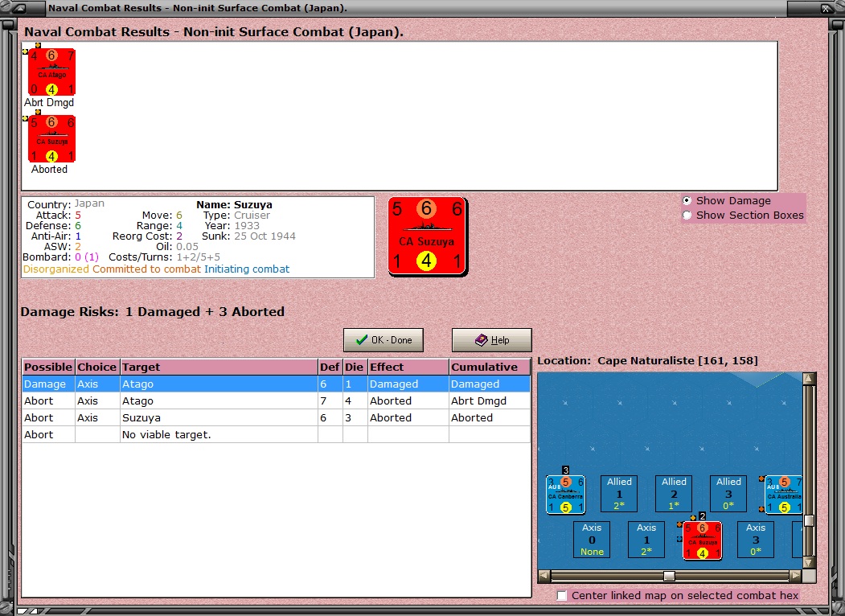Click the Axis 3 section box
Viewport: 845px width, 616px height.
point(756,540)
